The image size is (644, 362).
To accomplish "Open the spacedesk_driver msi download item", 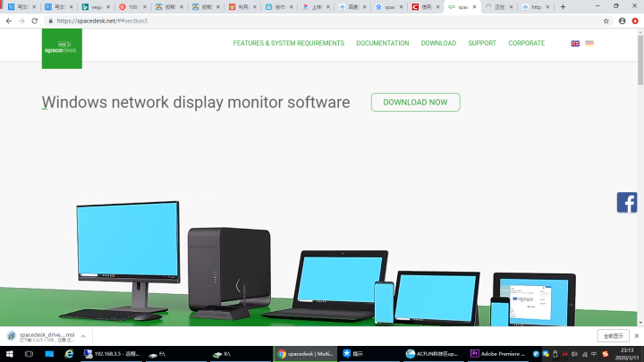I will pyautogui.click(x=41, y=337).
